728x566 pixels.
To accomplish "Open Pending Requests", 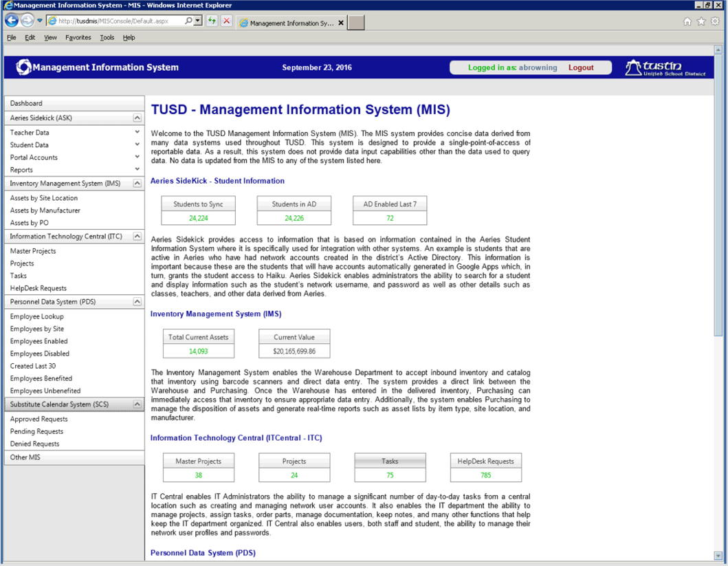I will point(36,431).
